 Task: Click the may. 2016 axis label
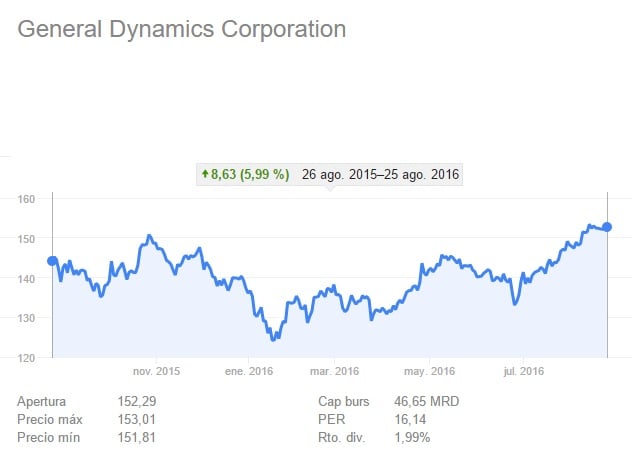coord(425,371)
